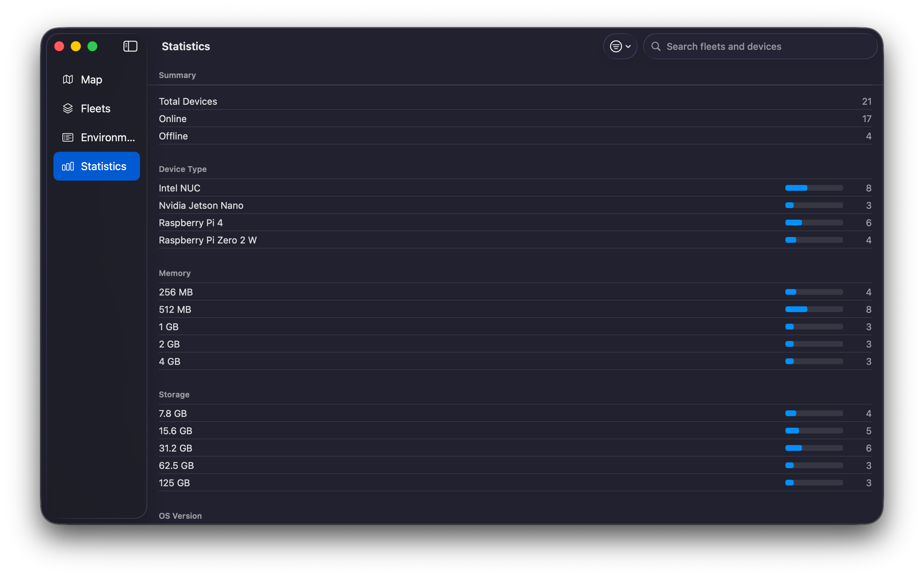Click the Intel NUC progress bar

click(x=814, y=188)
